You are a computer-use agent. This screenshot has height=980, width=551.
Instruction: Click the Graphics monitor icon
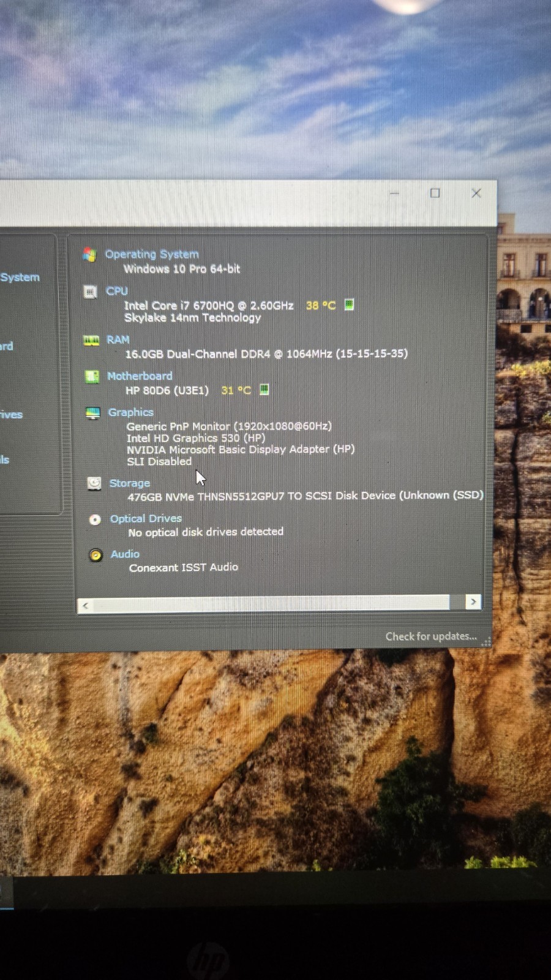tap(92, 413)
